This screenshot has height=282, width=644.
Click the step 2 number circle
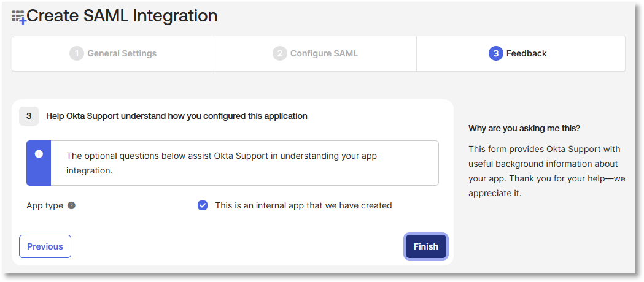[279, 53]
